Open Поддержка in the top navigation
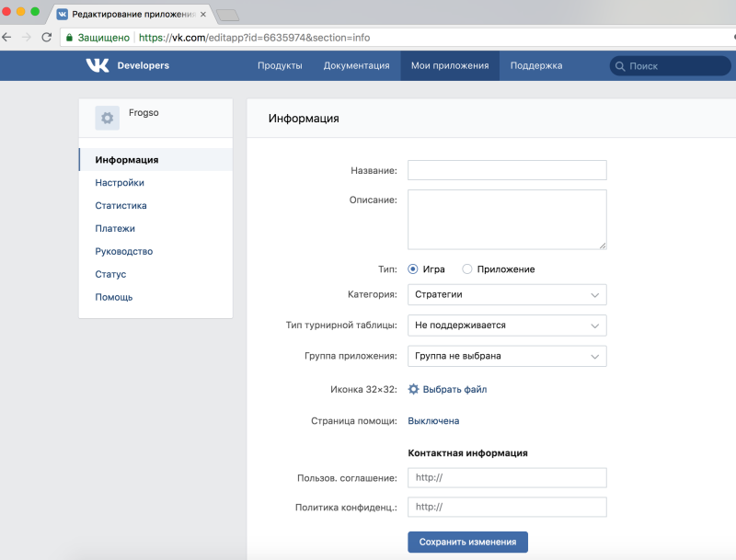The image size is (736, 560). tap(536, 65)
